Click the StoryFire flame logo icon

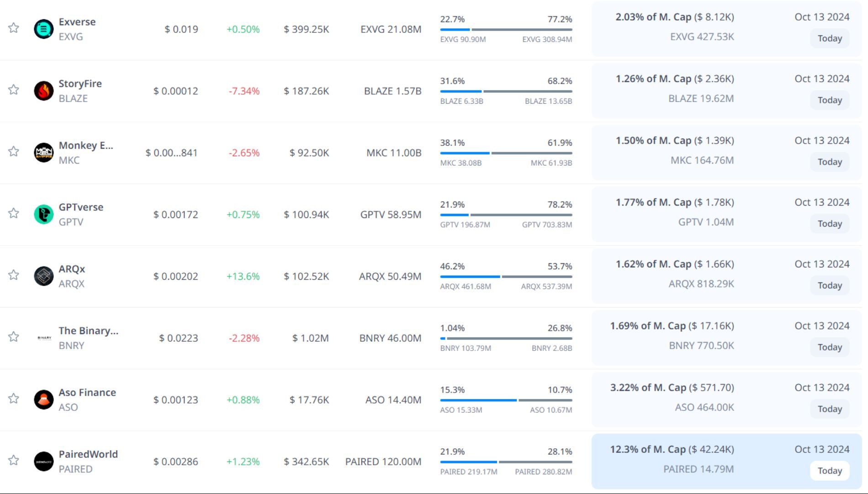[44, 91]
